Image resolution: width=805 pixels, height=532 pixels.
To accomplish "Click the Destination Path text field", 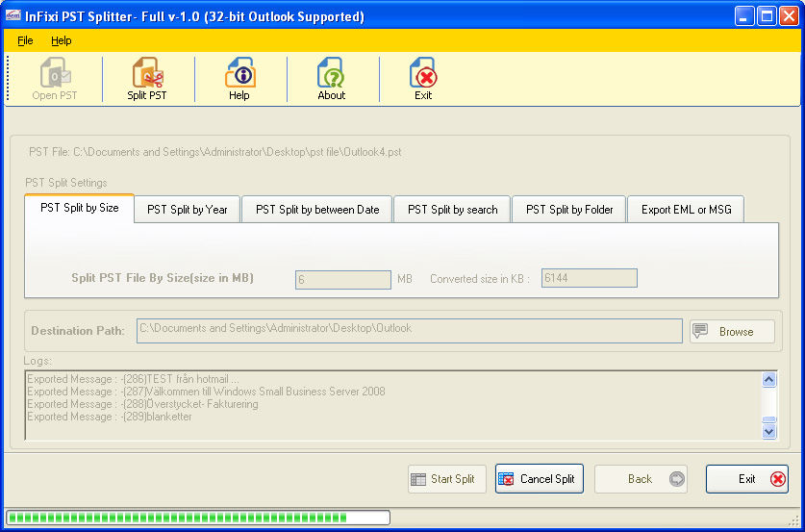I will click(409, 331).
